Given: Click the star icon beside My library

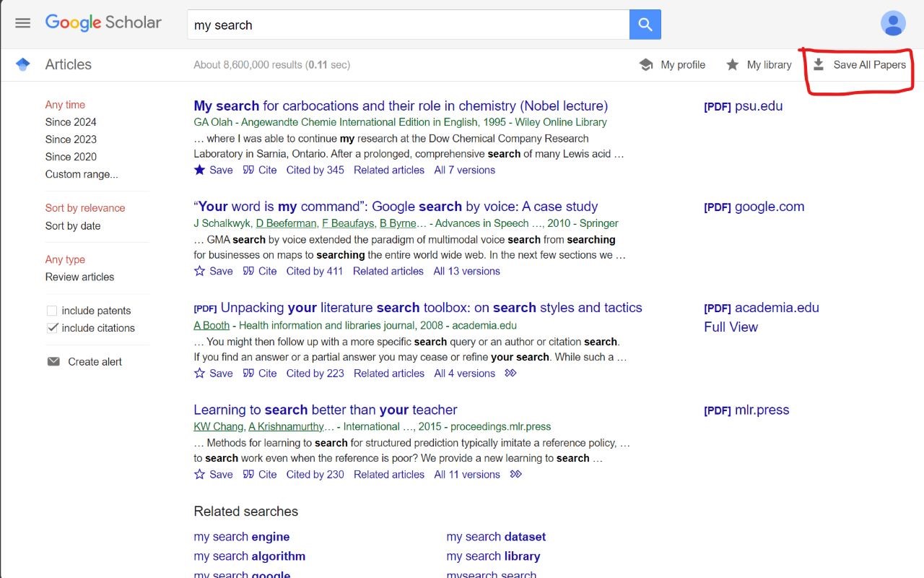Looking at the screenshot, I should tap(732, 65).
